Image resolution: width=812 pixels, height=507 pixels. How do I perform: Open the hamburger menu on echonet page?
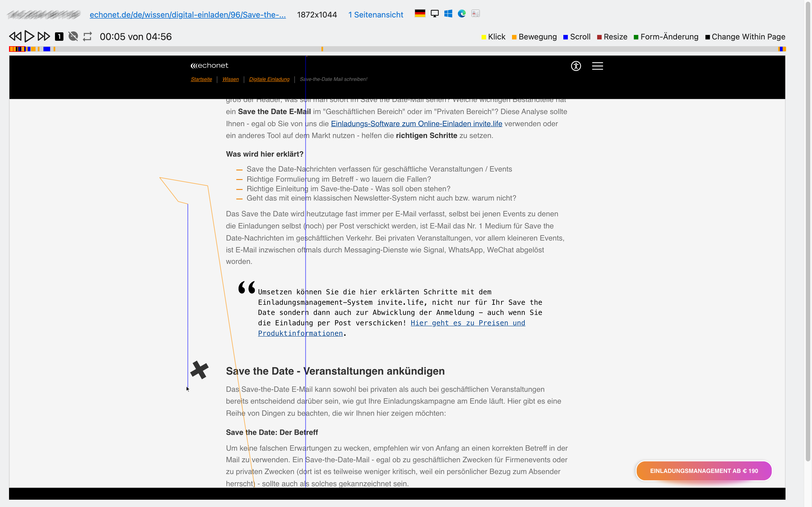tap(597, 66)
